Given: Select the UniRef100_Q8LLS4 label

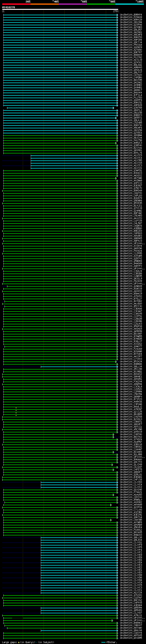Looking at the screenshot, I should coord(131,366).
